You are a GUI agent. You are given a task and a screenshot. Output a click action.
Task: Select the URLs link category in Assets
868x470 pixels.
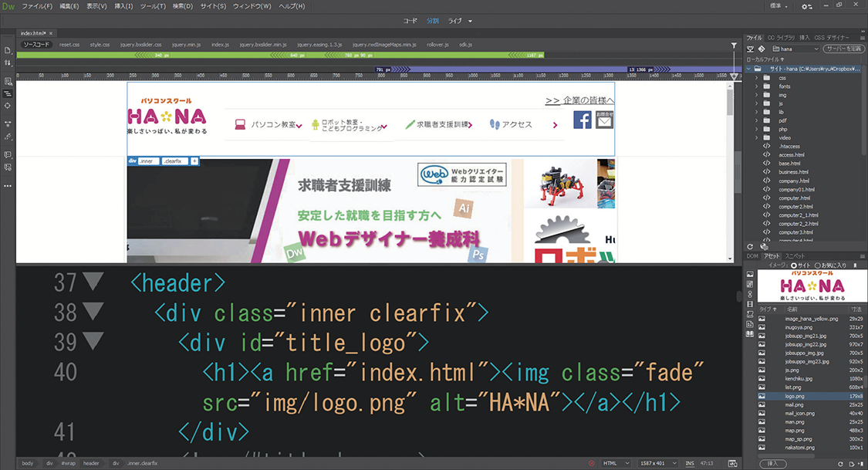coord(750,294)
